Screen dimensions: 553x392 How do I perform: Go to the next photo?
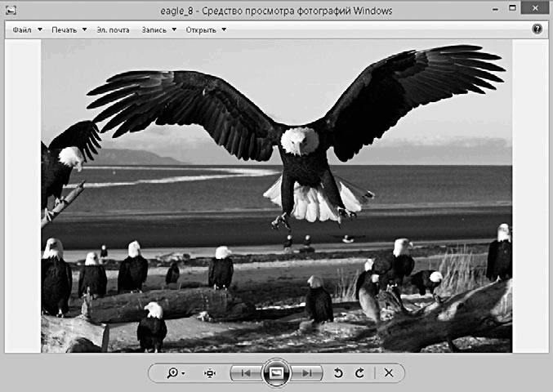(307, 373)
